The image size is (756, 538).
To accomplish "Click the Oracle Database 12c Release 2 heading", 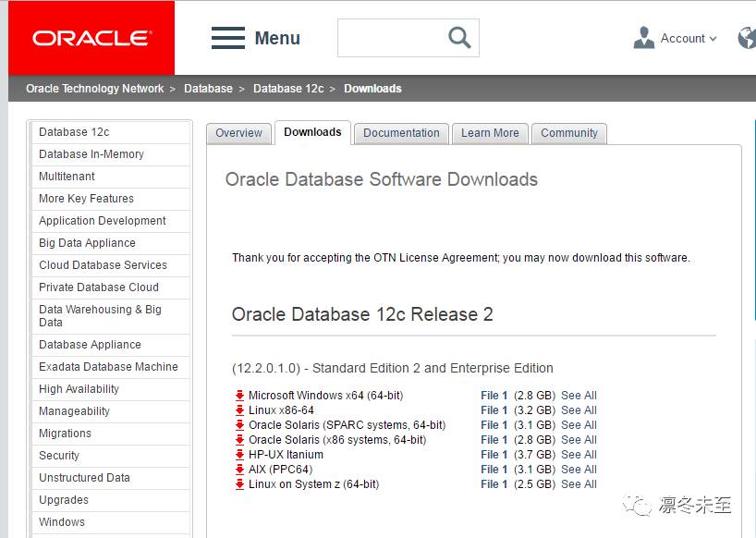I will point(362,314).
